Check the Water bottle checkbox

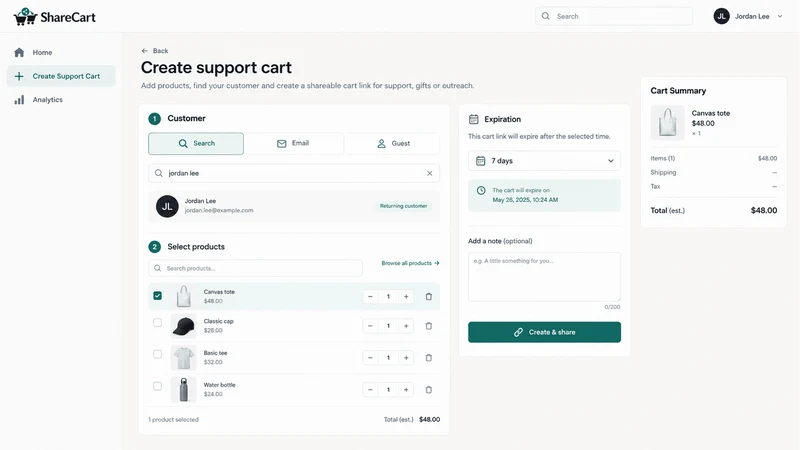(x=158, y=387)
